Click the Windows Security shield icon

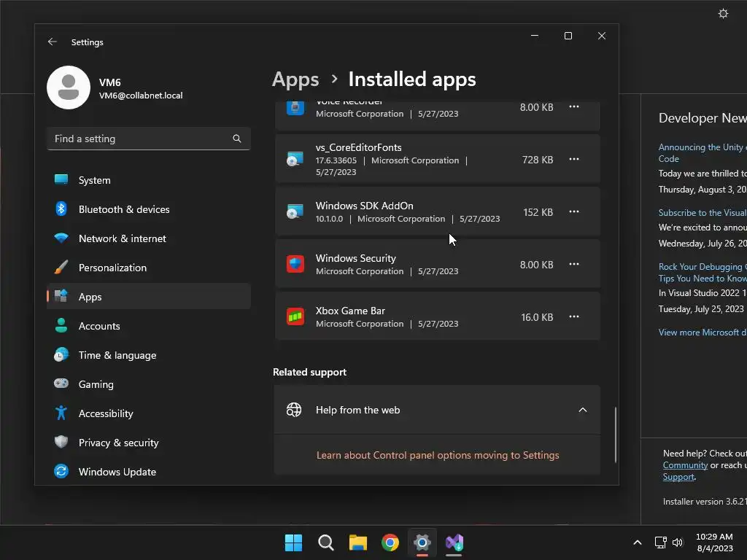(x=295, y=264)
